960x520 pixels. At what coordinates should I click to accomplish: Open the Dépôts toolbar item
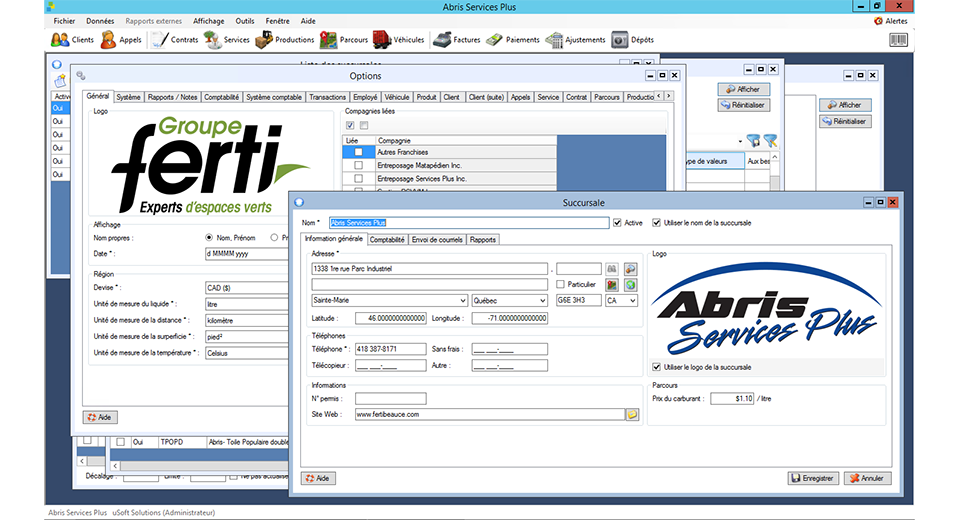click(632, 40)
